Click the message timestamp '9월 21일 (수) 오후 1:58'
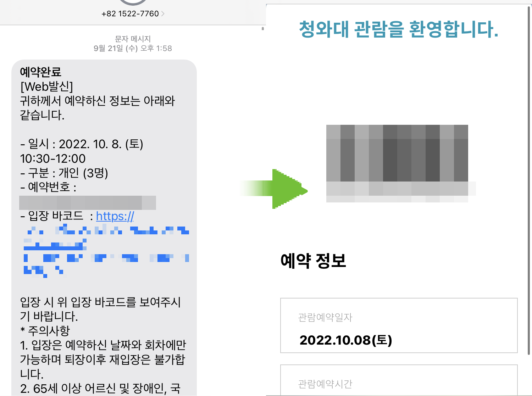 pyautogui.click(x=133, y=48)
